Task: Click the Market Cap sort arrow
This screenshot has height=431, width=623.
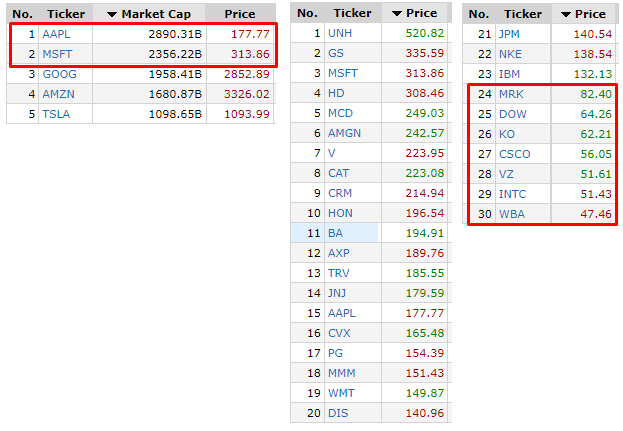Action: [112, 15]
